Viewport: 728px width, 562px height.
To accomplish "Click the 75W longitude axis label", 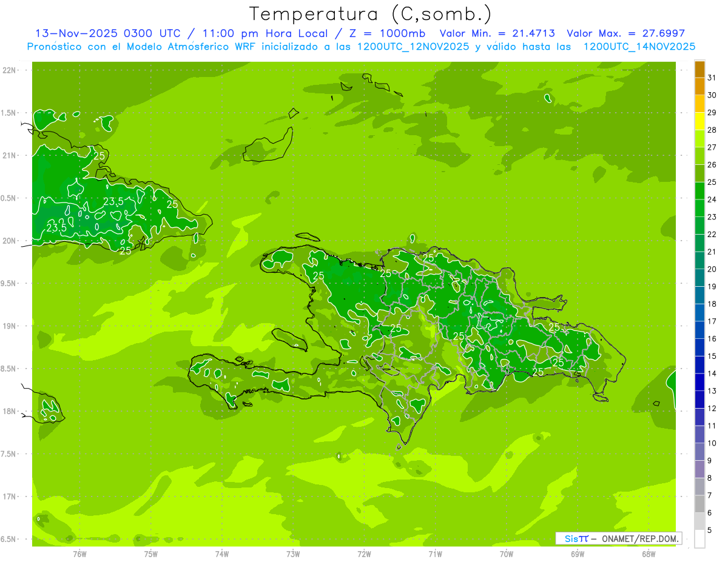I will [151, 554].
